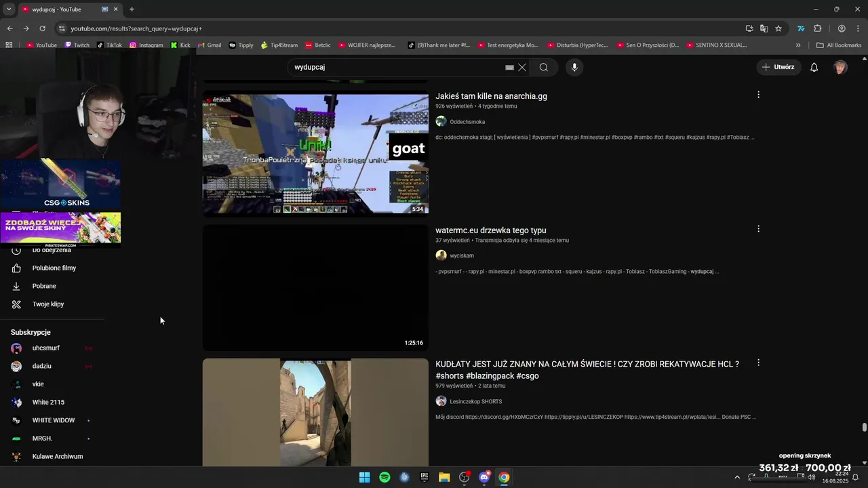Open the Gmail bookmark

(x=209, y=45)
